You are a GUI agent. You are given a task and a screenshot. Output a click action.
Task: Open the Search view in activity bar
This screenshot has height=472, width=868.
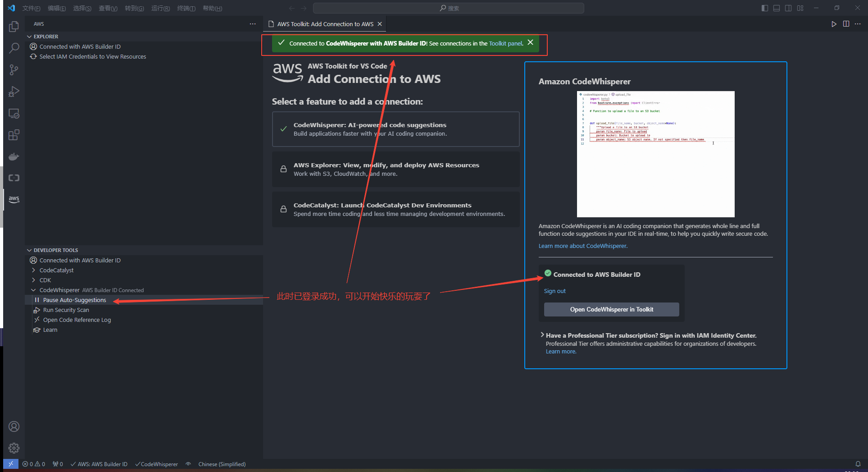pos(14,48)
